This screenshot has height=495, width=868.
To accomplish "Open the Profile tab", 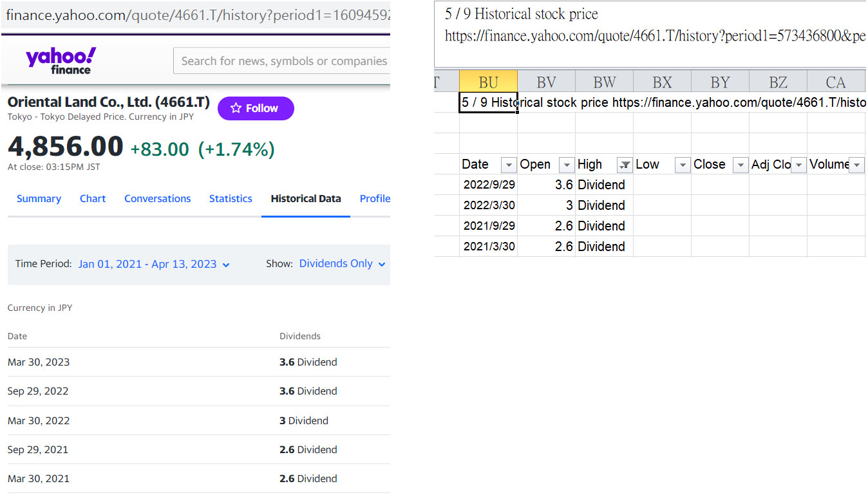I will pyautogui.click(x=375, y=198).
